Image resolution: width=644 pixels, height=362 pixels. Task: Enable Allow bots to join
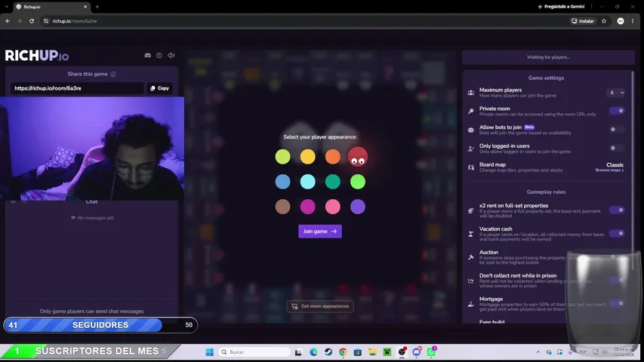[617, 129]
